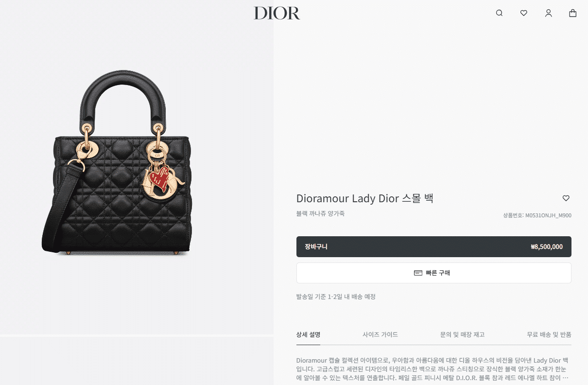
Task: Click the 빠른 구매 quick purchase button
Action: click(x=434, y=273)
